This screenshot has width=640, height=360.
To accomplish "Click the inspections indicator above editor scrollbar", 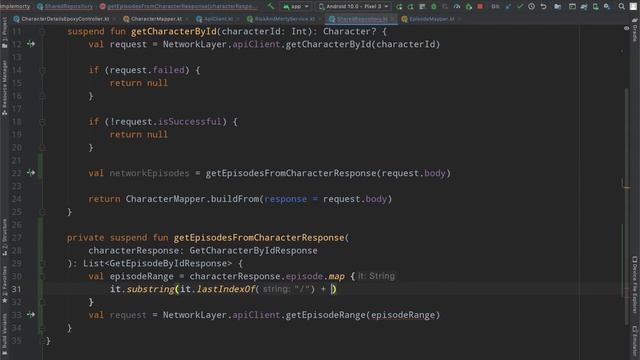I will (x=627, y=28).
